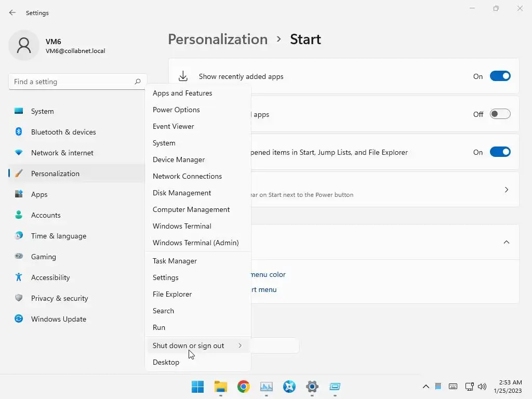532x399 pixels.
Task: Click the Personalization paintbrush icon
Action: pyautogui.click(x=19, y=174)
